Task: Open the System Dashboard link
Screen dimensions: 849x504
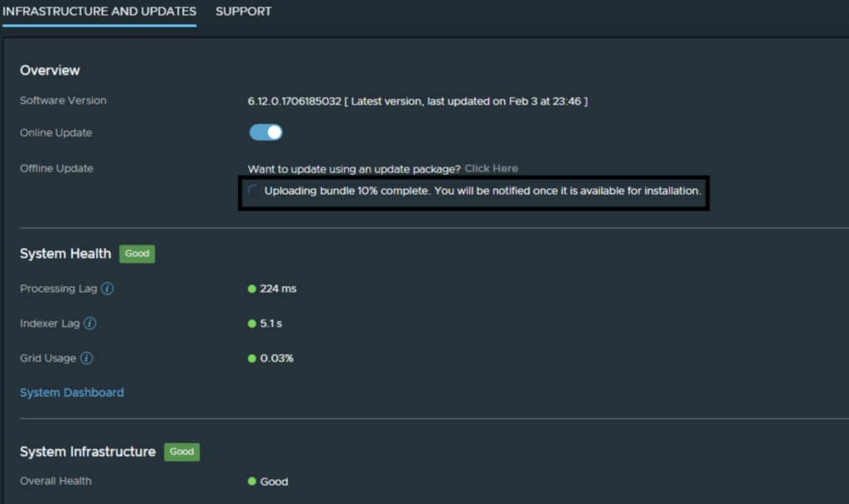Action: point(72,393)
